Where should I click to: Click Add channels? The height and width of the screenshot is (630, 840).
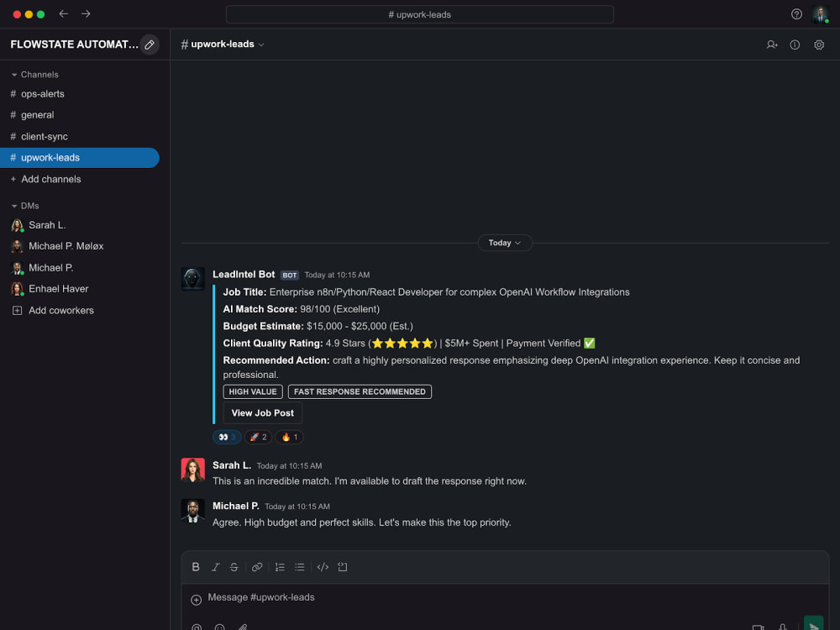click(46, 180)
